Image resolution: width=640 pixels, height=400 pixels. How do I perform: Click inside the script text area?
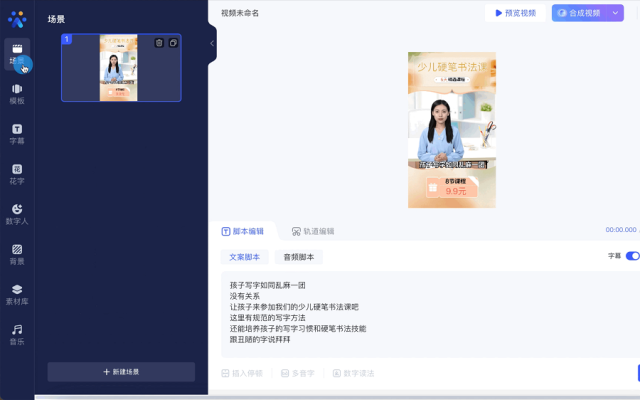(430, 314)
